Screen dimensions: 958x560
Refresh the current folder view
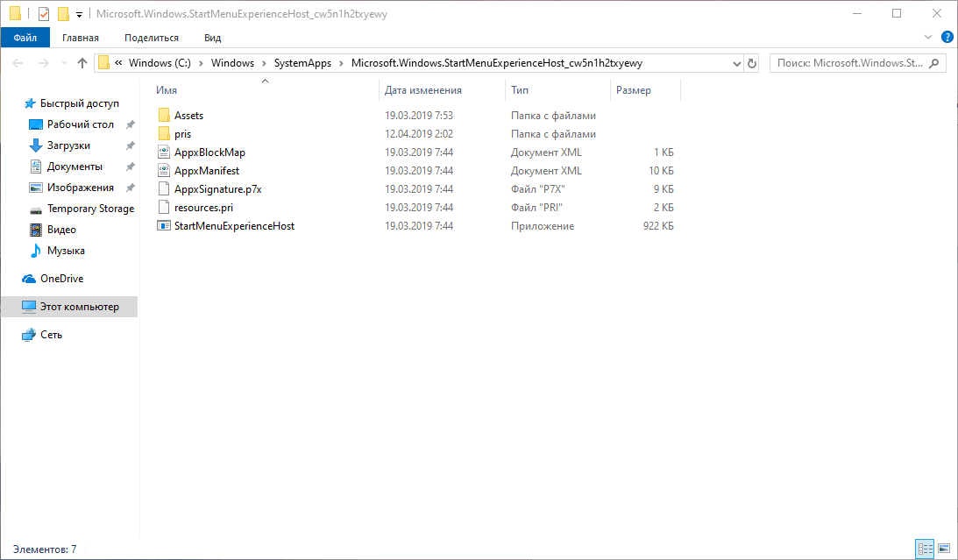pos(752,63)
